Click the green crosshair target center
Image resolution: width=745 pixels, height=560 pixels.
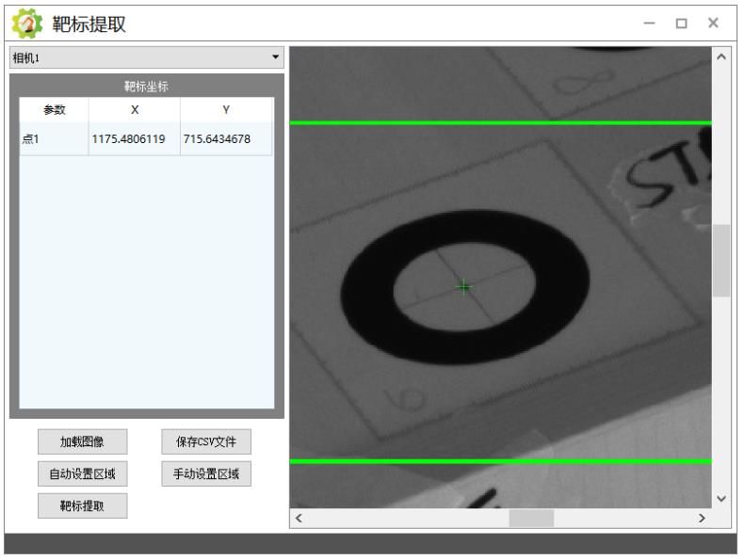(463, 287)
